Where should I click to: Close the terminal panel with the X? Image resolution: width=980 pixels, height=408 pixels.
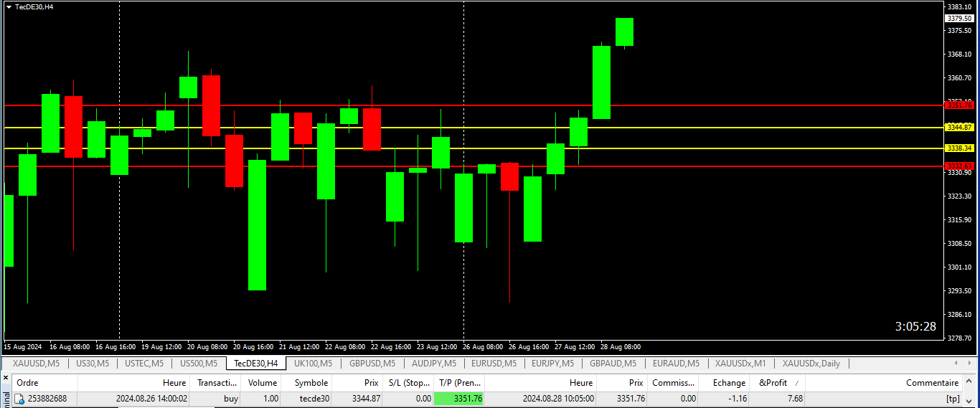coord(5,377)
